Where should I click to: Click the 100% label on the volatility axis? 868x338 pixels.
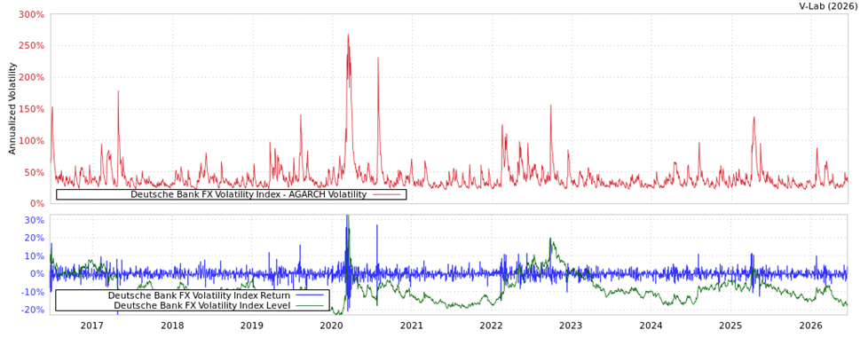click(x=32, y=140)
